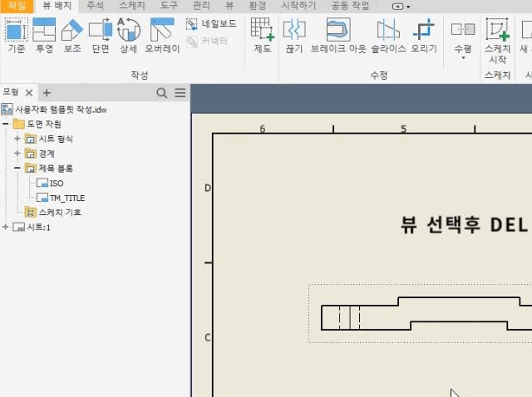Open the 수평 dropdown arrow
This screenshot has height=397, width=532.
[x=463, y=58]
